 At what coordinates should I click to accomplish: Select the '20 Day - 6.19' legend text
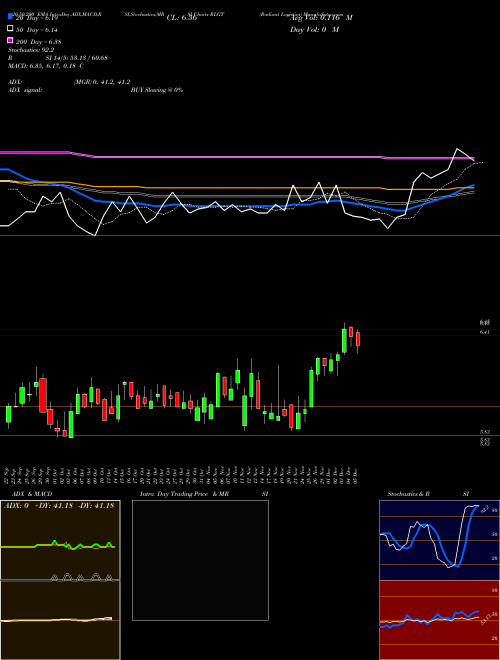pos(36,18)
